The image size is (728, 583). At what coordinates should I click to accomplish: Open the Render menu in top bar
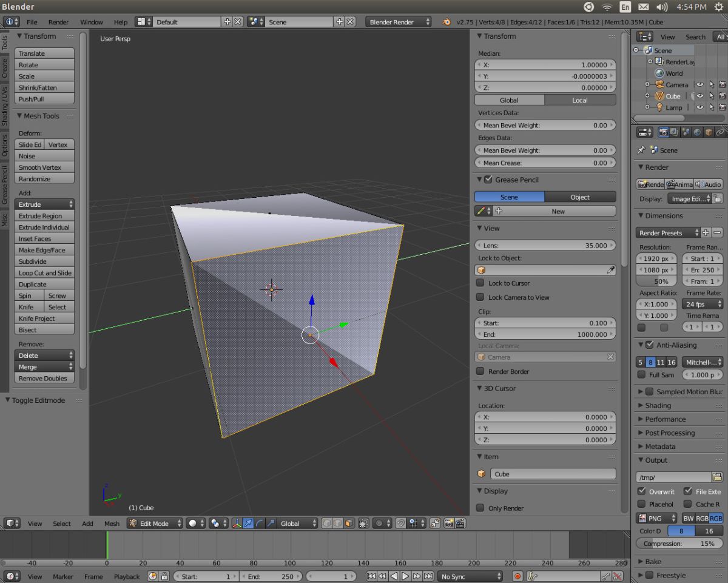(58, 22)
